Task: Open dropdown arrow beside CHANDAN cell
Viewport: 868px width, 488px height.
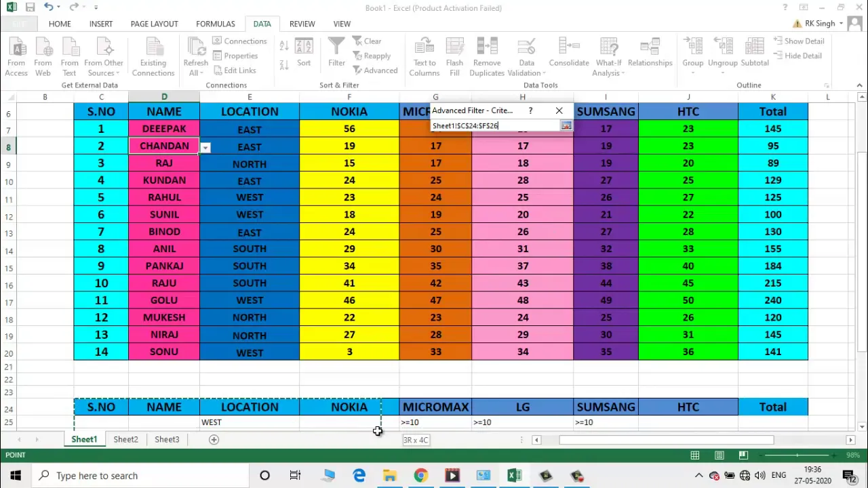Action: (x=205, y=148)
